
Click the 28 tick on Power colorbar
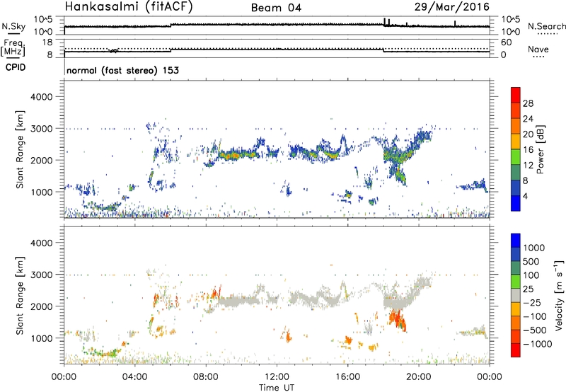tap(528, 103)
